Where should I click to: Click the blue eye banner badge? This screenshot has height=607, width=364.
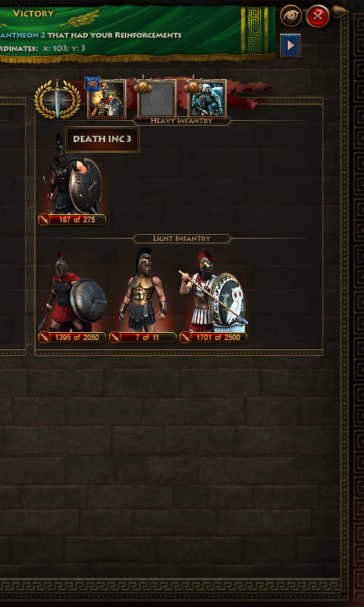(93, 83)
